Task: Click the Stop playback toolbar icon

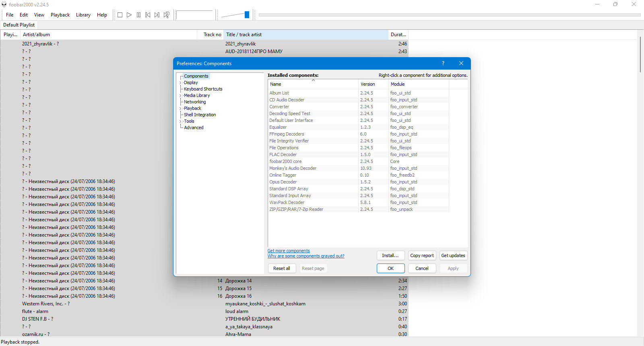Action: 120,15
